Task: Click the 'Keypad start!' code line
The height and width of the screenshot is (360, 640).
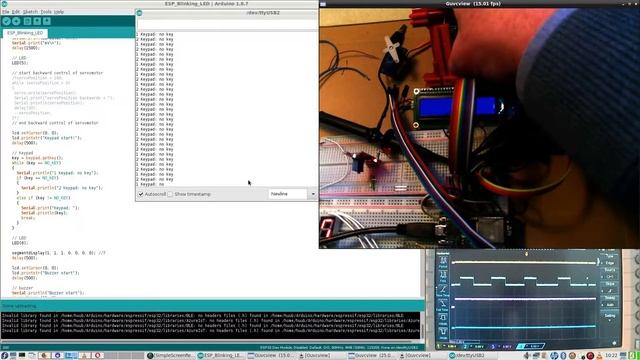Action: [47, 138]
